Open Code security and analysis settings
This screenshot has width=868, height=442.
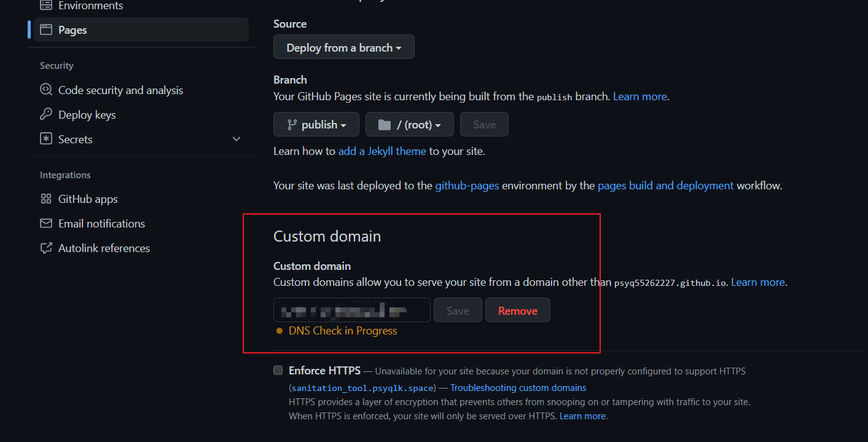(120, 90)
